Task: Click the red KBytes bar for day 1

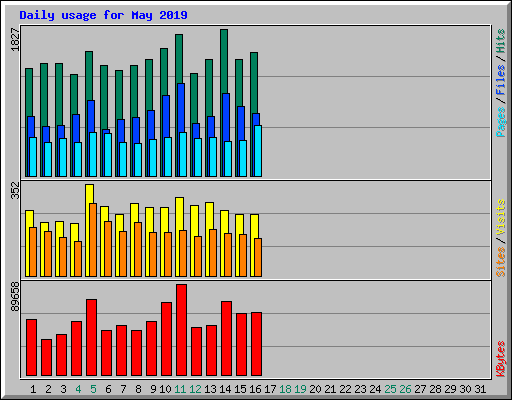Action: 32,347
